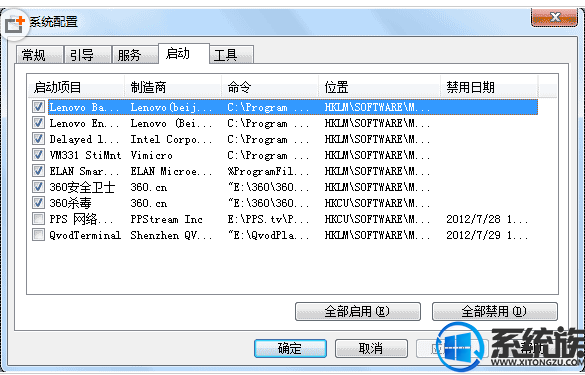Open the 工具 tab

[x=231, y=55]
